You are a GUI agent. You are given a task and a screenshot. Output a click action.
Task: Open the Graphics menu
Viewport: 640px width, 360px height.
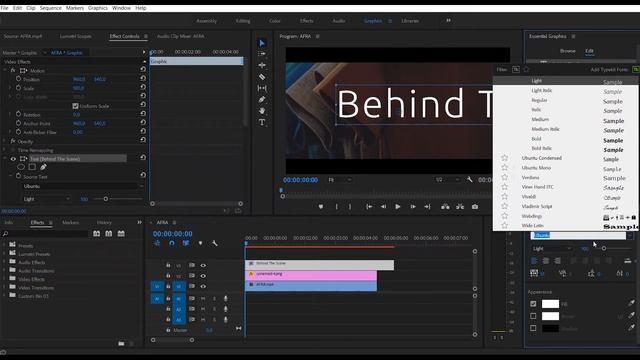[98, 8]
